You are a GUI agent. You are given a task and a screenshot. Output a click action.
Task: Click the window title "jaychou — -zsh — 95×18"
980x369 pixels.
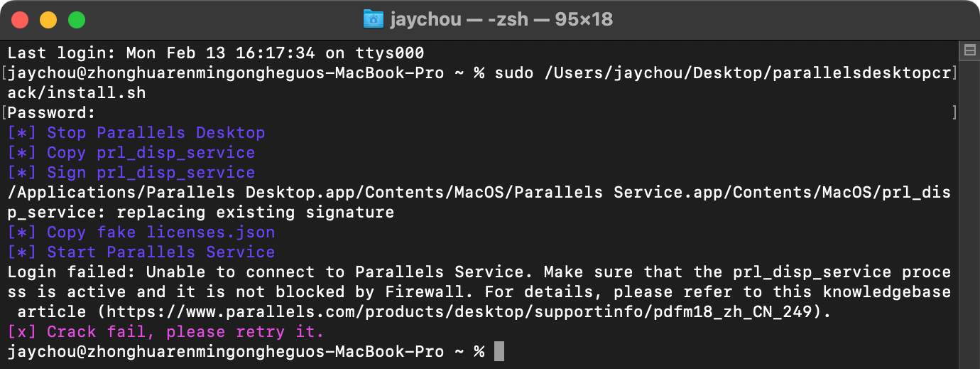tap(501, 19)
